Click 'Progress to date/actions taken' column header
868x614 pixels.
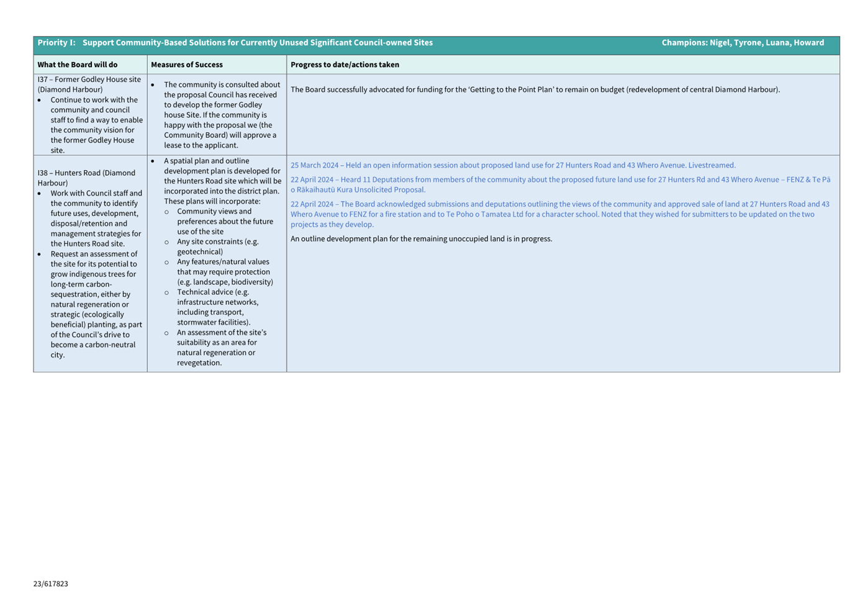pos(345,65)
